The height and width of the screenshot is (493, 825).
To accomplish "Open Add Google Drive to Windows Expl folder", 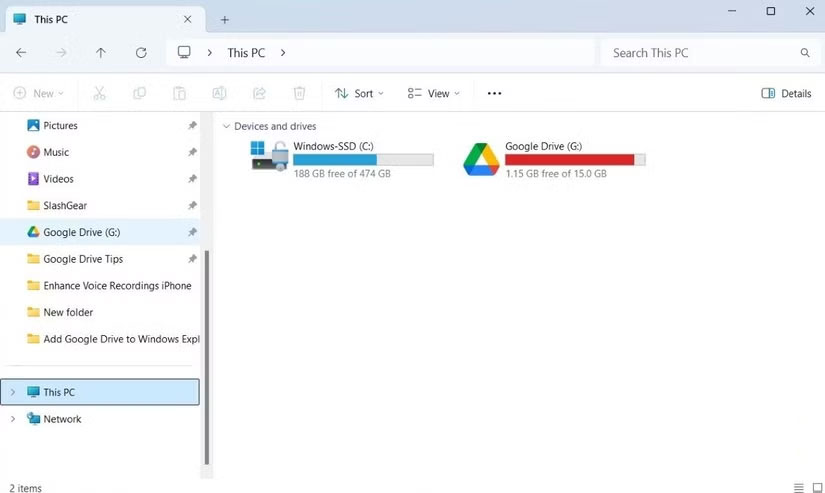I will pyautogui.click(x=121, y=339).
